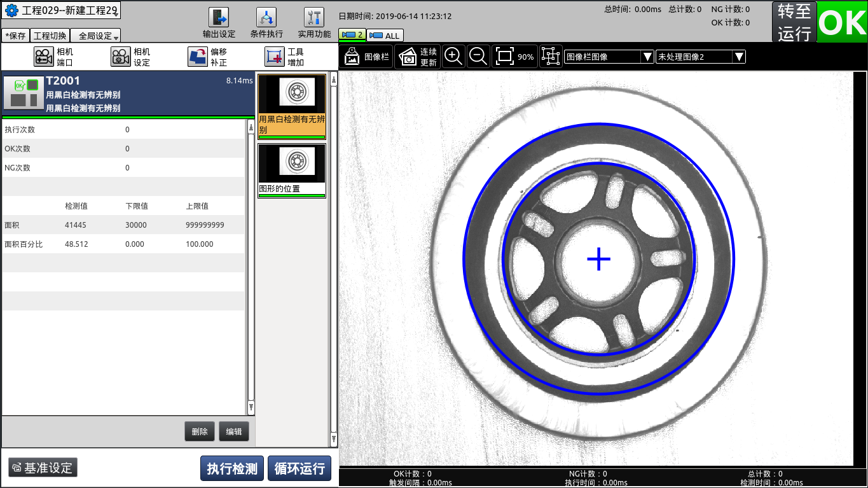Screen dimensions: 868x488
Task: Click the 编辑 edit button
Action: (234, 431)
